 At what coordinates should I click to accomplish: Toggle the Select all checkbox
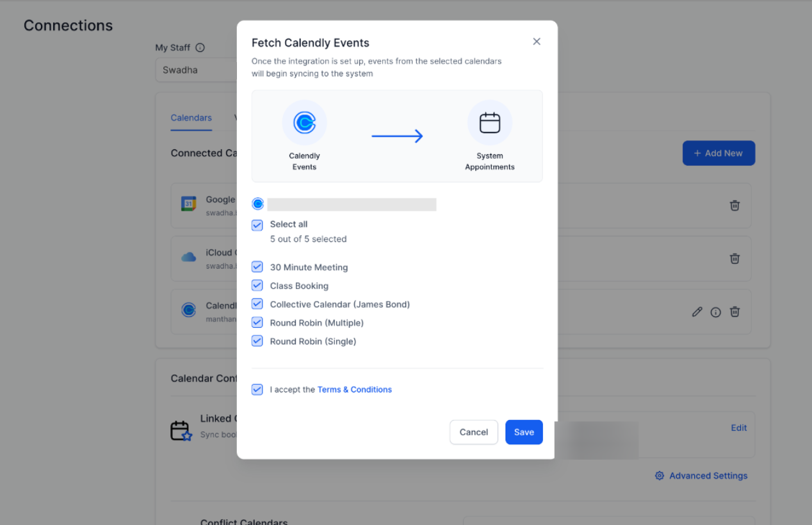tap(257, 225)
